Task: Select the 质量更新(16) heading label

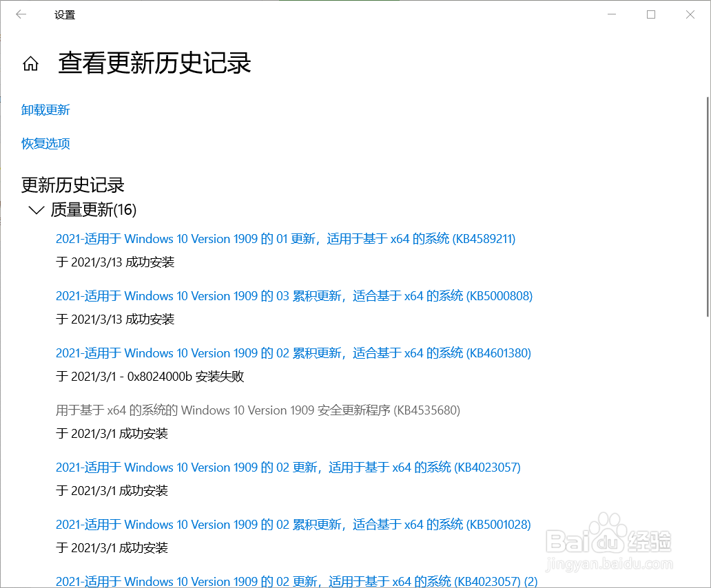Action: point(94,210)
